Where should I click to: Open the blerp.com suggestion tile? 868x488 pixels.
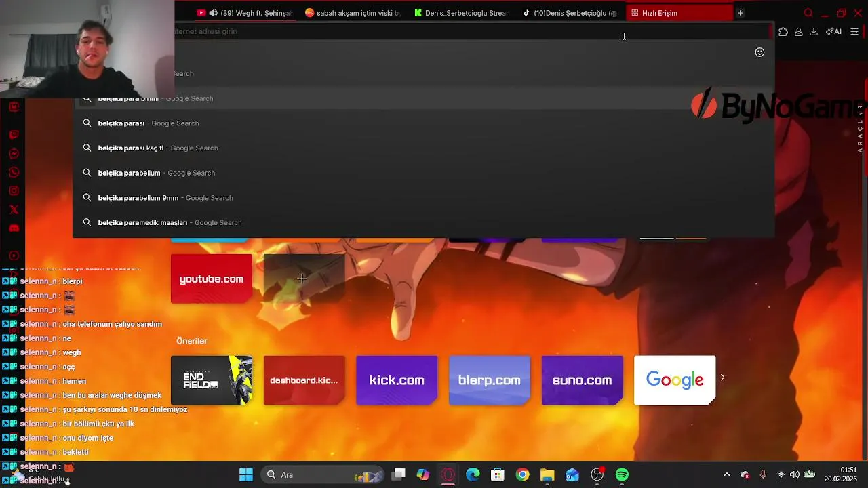tap(490, 380)
